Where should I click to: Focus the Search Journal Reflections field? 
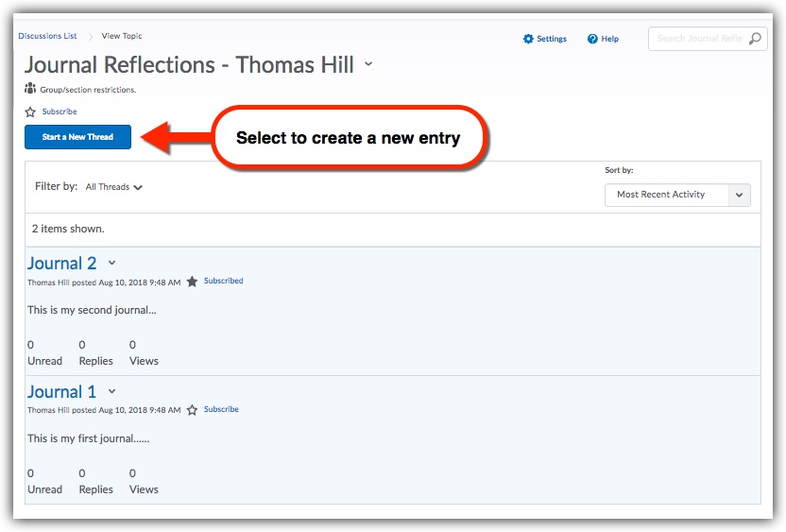pyautogui.click(x=699, y=39)
